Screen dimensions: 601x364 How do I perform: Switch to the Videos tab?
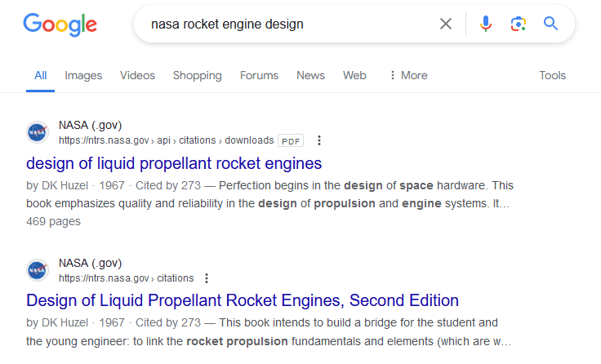point(137,75)
